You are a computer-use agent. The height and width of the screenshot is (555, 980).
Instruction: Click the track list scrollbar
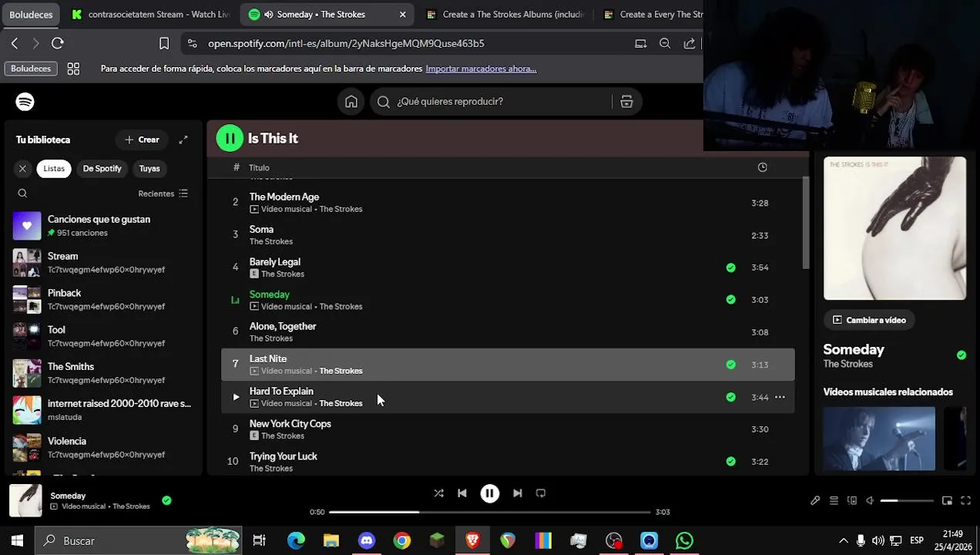pyautogui.click(x=805, y=223)
